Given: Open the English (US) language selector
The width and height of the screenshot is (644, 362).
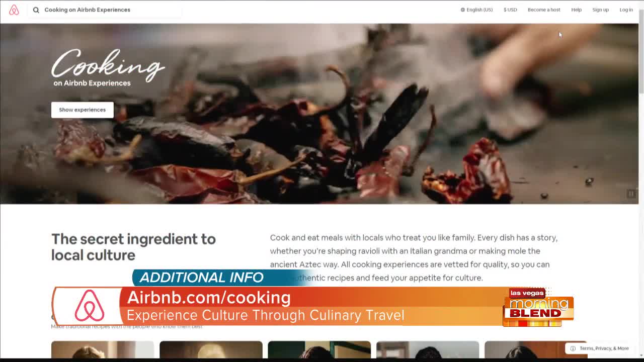Looking at the screenshot, I should [479, 10].
